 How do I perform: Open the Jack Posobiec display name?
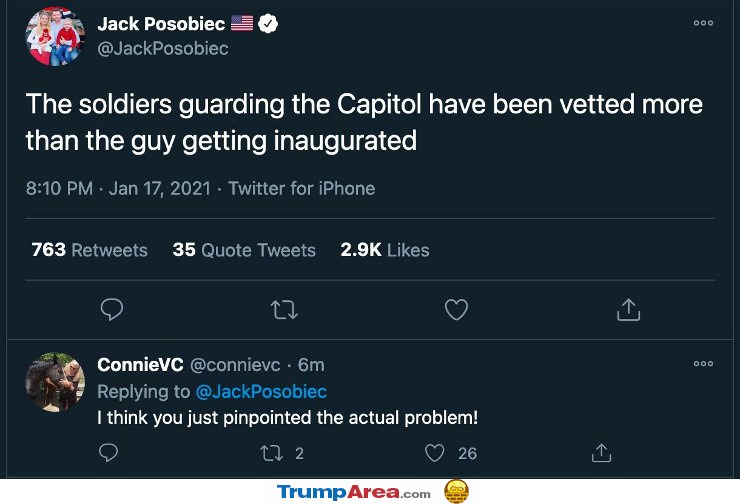161,24
